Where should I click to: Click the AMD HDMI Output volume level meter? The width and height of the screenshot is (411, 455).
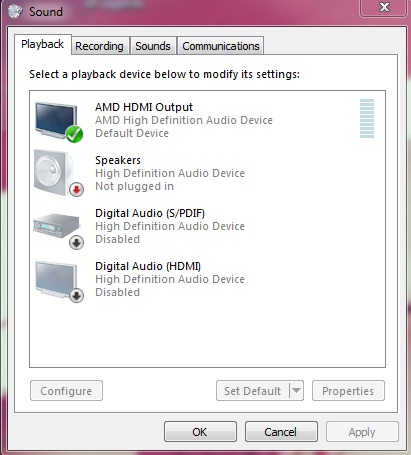click(367, 118)
